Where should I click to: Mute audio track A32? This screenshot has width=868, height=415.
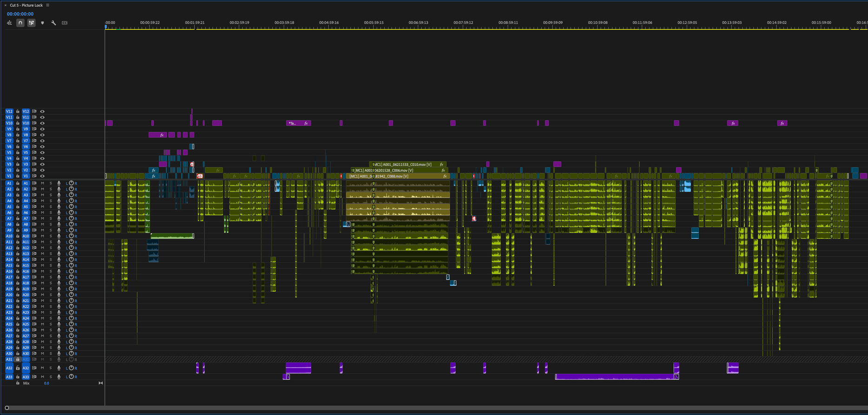(x=42, y=368)
